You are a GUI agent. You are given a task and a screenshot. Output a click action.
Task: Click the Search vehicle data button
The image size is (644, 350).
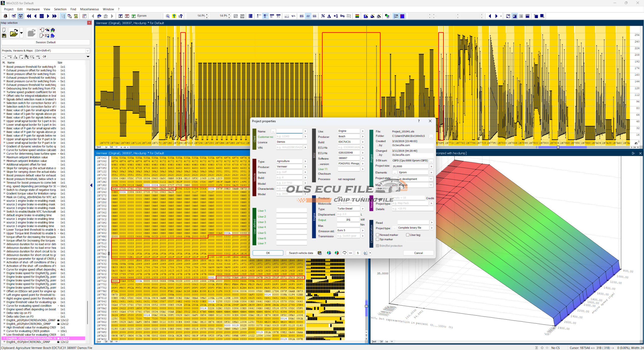click(x=301, y=253)
